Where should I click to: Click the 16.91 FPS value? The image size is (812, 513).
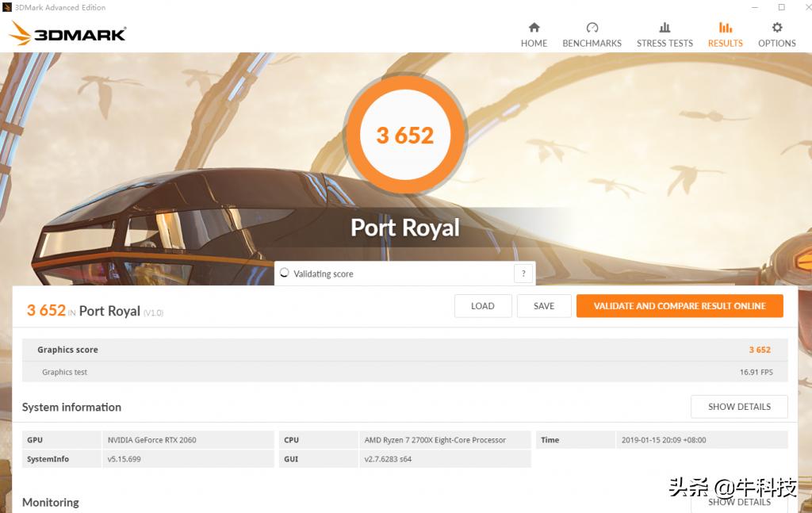(756, 372)
